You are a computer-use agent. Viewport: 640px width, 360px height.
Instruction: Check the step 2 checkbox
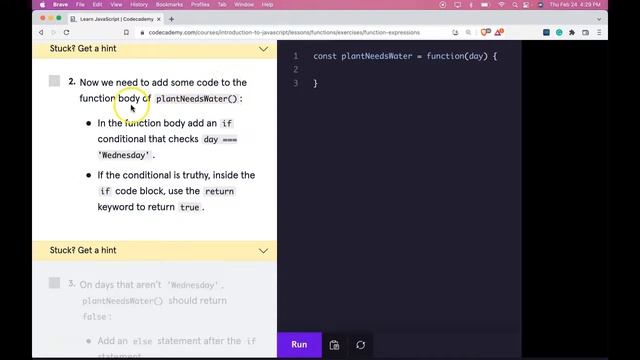tap(54, 81)
